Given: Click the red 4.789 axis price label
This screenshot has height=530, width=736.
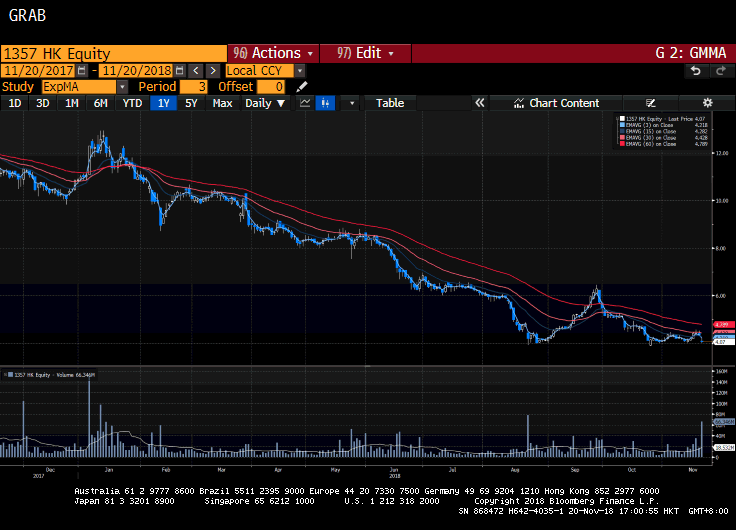Looking at the screenshot, I should point(723,324).
